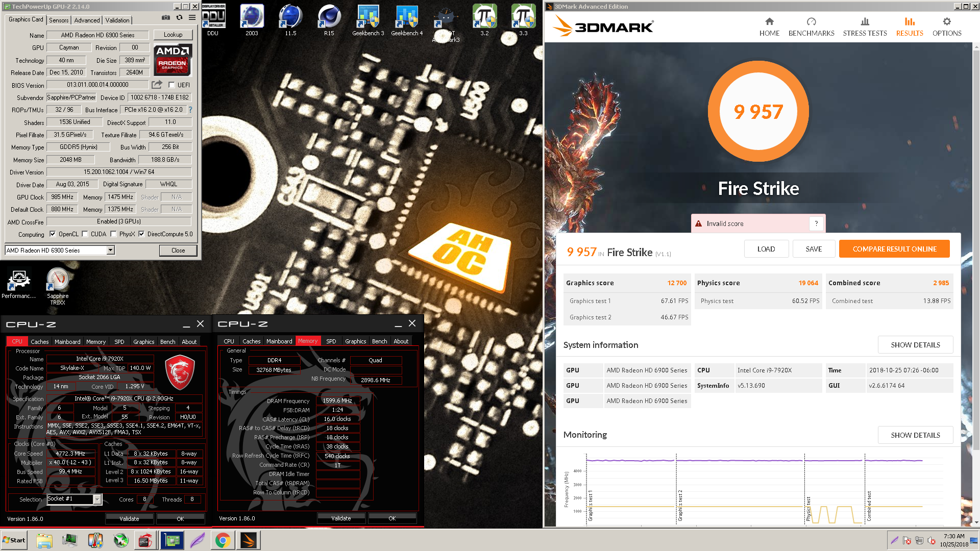Click Validate in left CPU-Z window

pos(129,519)
